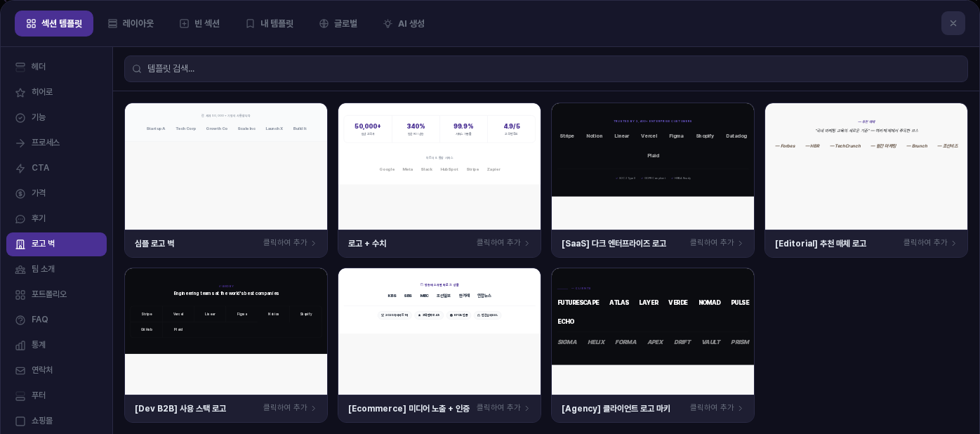Switch to the AI 생성 tab
The height and width of the screenshot is (434, 980).
(x=404, y=24)
